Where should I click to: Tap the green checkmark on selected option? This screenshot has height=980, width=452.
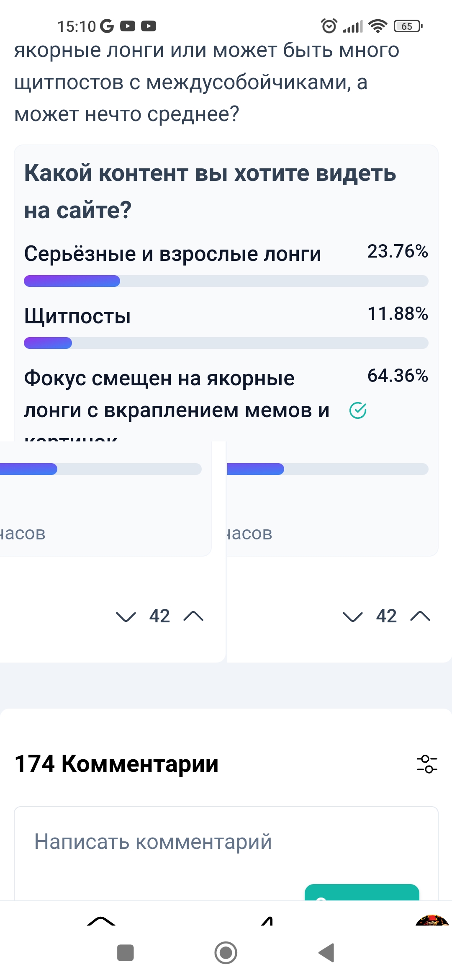[x=358, y=410]
